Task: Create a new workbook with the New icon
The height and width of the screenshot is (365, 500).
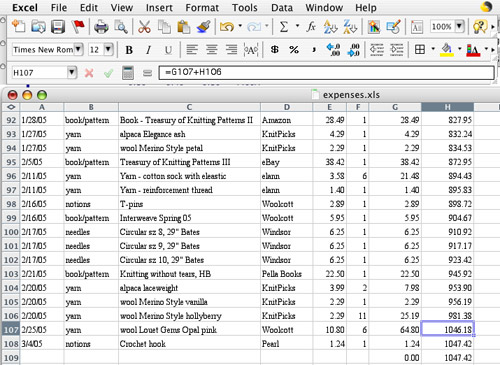Action: pos(18,27)
